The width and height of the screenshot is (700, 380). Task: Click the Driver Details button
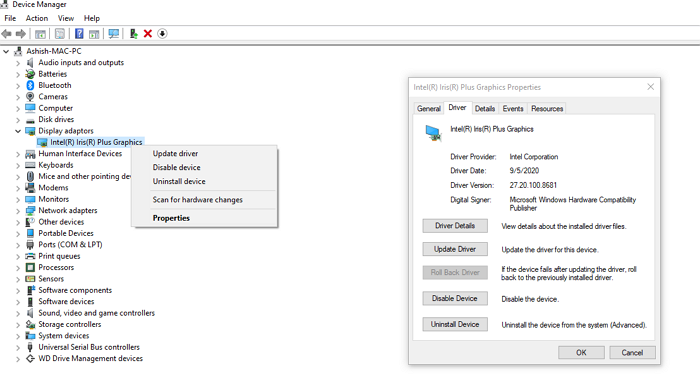[x=455, y=226]
